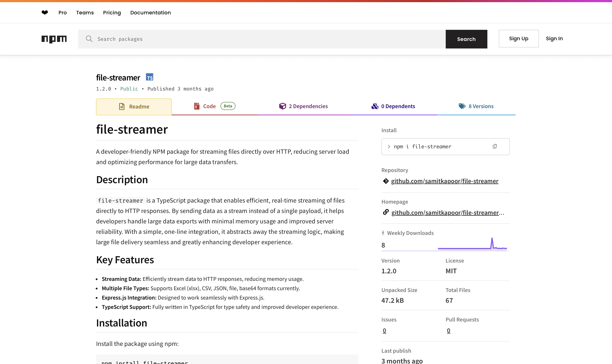Click the git repository diamond icon
This screenshot has height=364, width=612.
click(386, 181)
